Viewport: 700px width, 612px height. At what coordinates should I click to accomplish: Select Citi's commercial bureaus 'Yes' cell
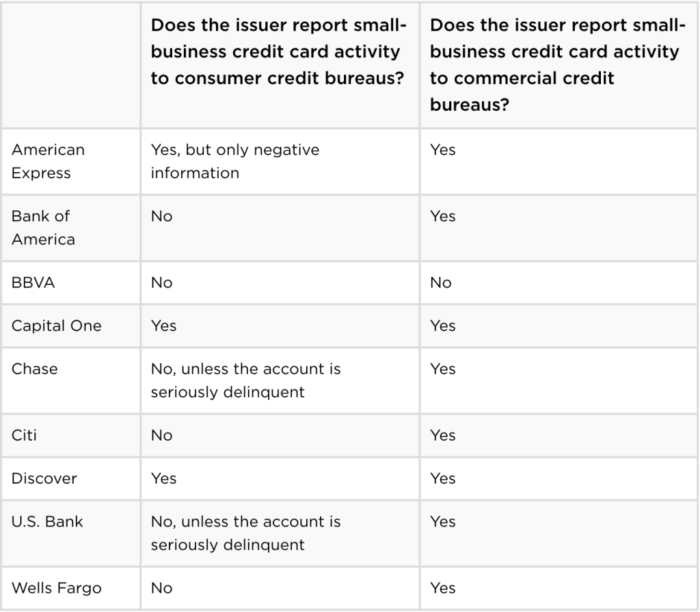click(559, 435)
